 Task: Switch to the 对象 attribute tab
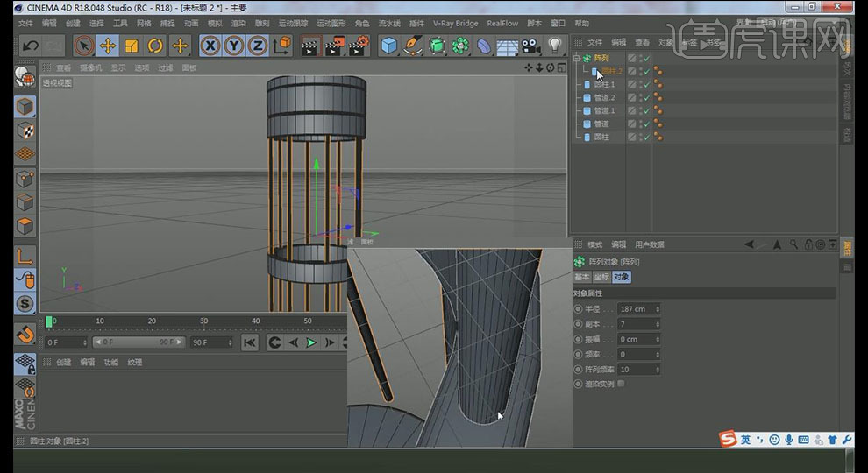pyautogui.click(x=621, y=277)
